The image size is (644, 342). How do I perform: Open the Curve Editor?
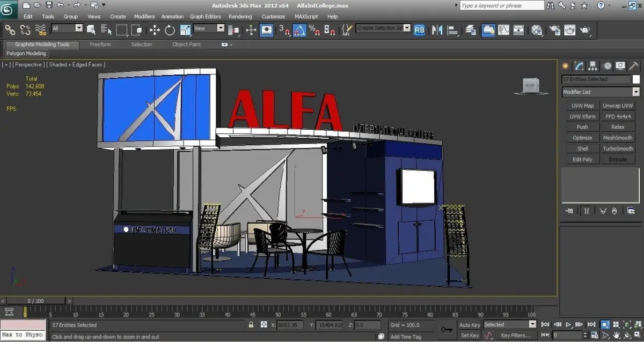[503, 29]
